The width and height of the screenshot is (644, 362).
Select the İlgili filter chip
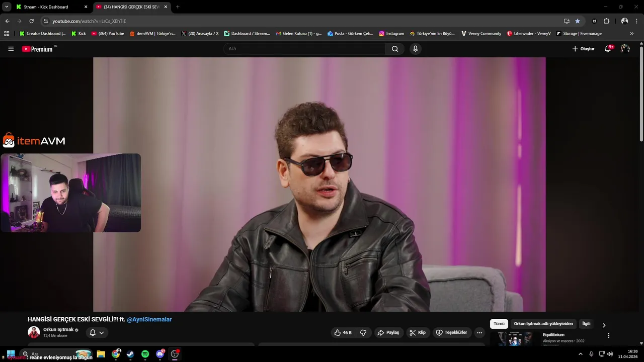(x=586, y=324)
